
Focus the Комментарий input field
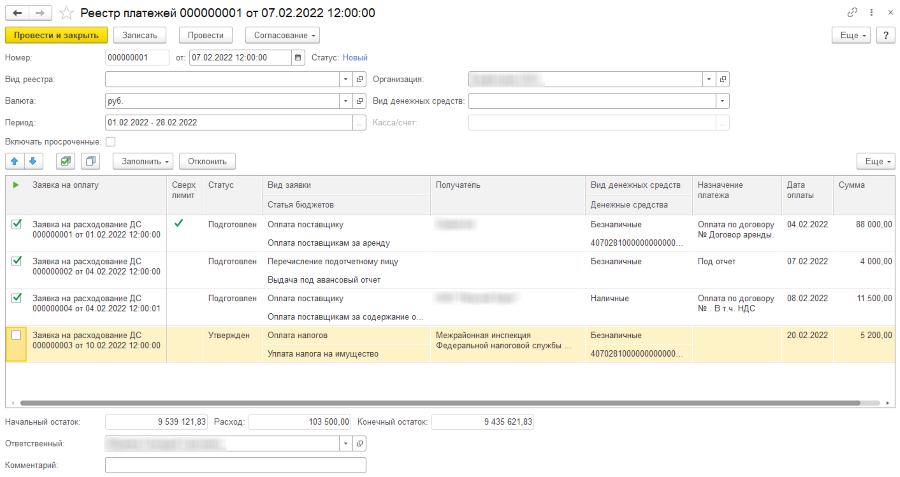[236, 466]
